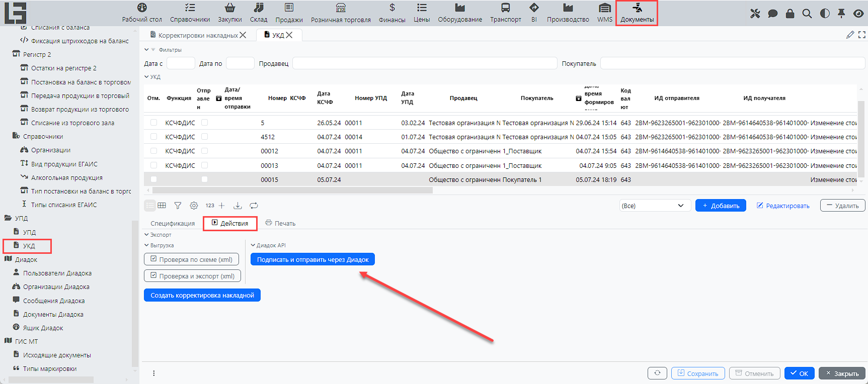Open the chat bubble icon
Screen dimensions: 868x384
[772, 14]
